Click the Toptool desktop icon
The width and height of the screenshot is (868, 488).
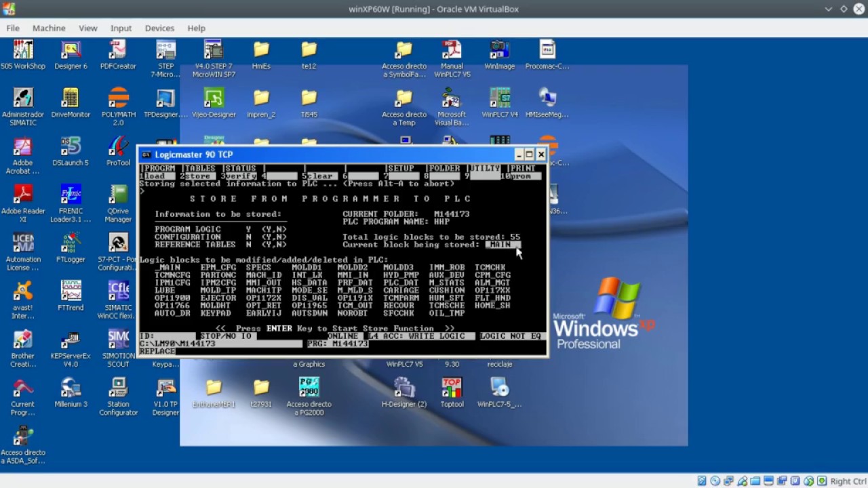click(x=452, y=392)
